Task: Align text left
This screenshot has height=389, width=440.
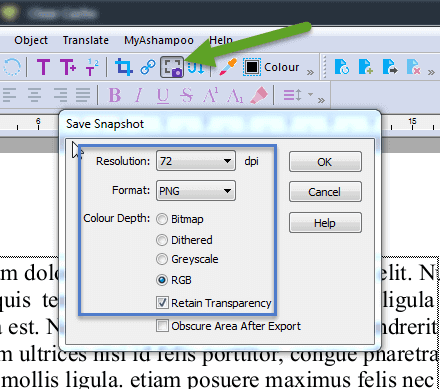Action: [x=9, y=95]
